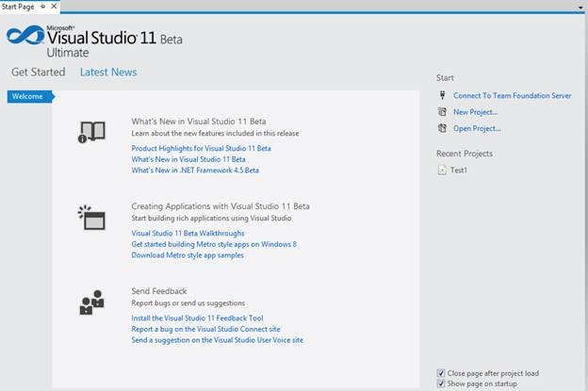
Task: Click the What's New book icon
Action: 91,133
